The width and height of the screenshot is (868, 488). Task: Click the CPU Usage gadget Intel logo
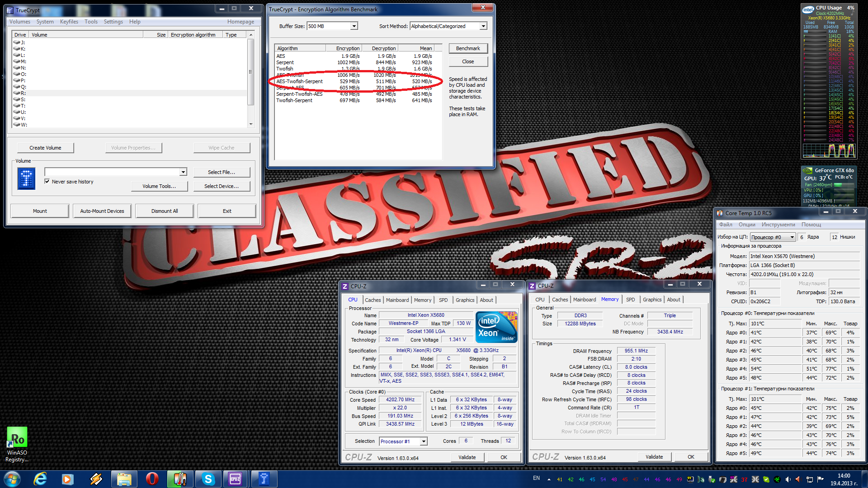tap(808, 9)
